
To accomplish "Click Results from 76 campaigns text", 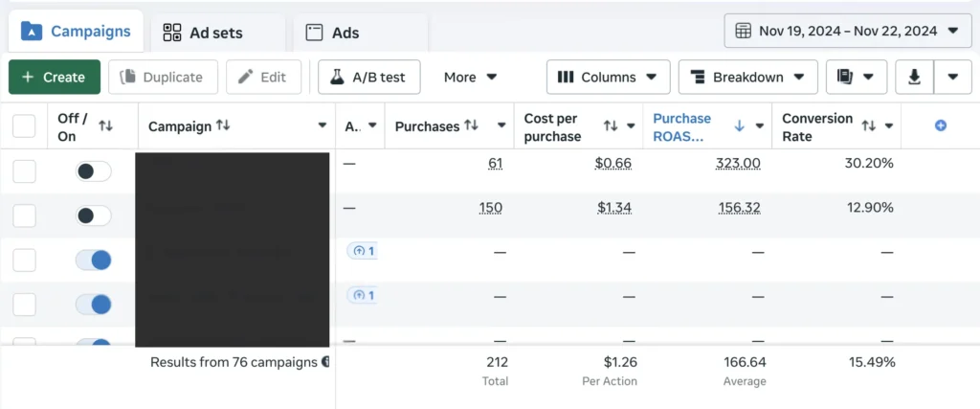I will coord(234,362).
